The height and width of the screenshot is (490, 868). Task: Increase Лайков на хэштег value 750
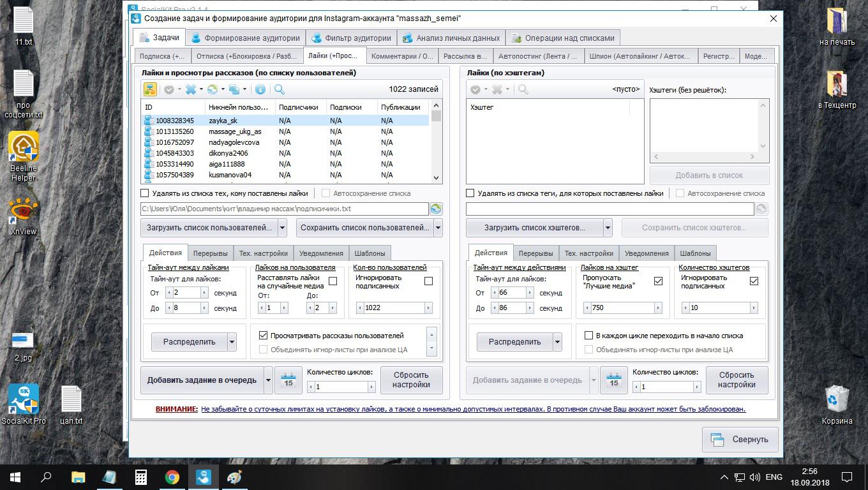click(658, 308)
